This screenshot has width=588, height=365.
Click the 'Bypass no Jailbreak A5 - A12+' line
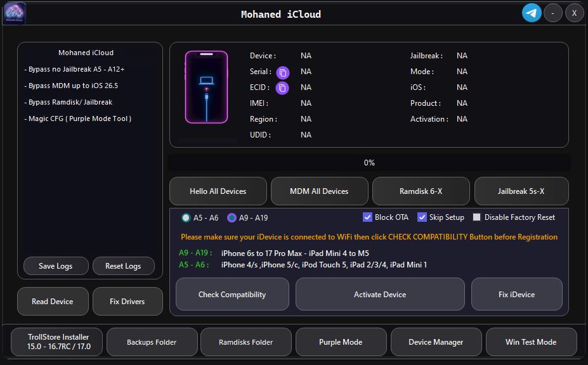[x=74, y=69]
